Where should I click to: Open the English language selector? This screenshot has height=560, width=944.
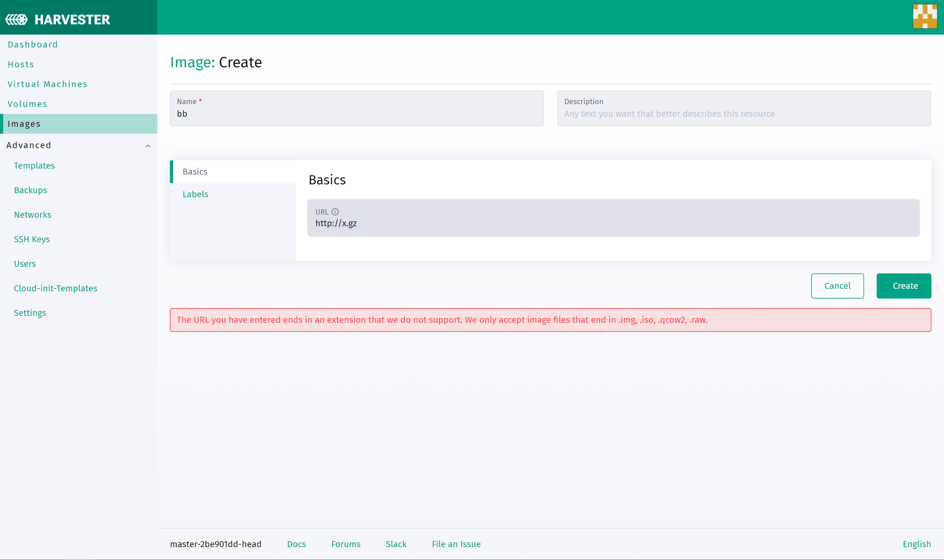[x=916, y=544]
